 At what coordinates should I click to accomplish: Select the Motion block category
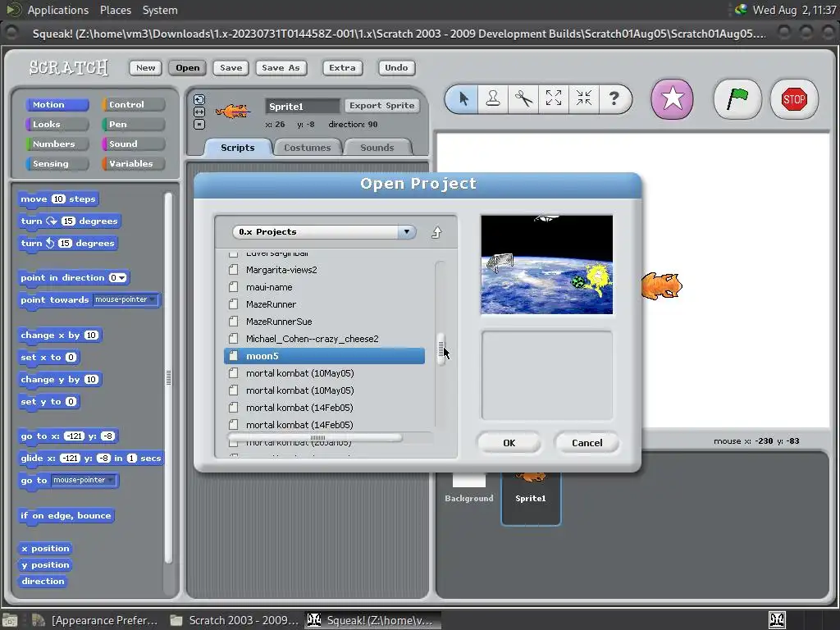[57, 104]
